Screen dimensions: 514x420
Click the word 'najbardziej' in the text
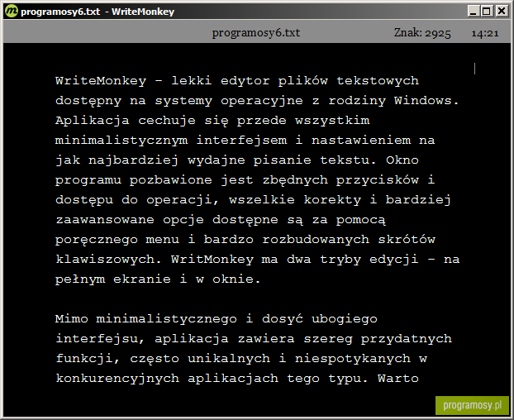click(x=133, y=160)
